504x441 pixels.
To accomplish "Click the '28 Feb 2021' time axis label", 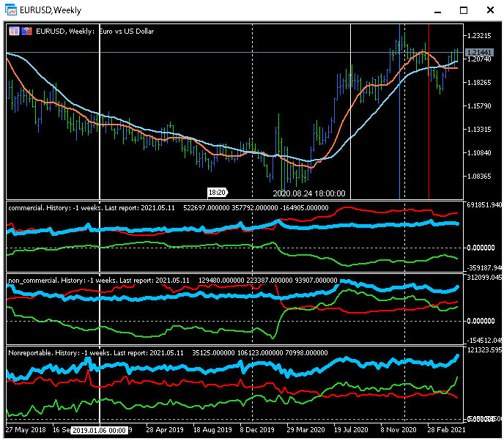I will tap(446, 430).
